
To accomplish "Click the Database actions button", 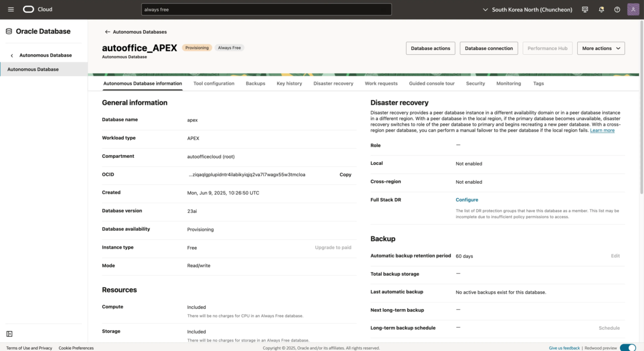I will (430, 48).
